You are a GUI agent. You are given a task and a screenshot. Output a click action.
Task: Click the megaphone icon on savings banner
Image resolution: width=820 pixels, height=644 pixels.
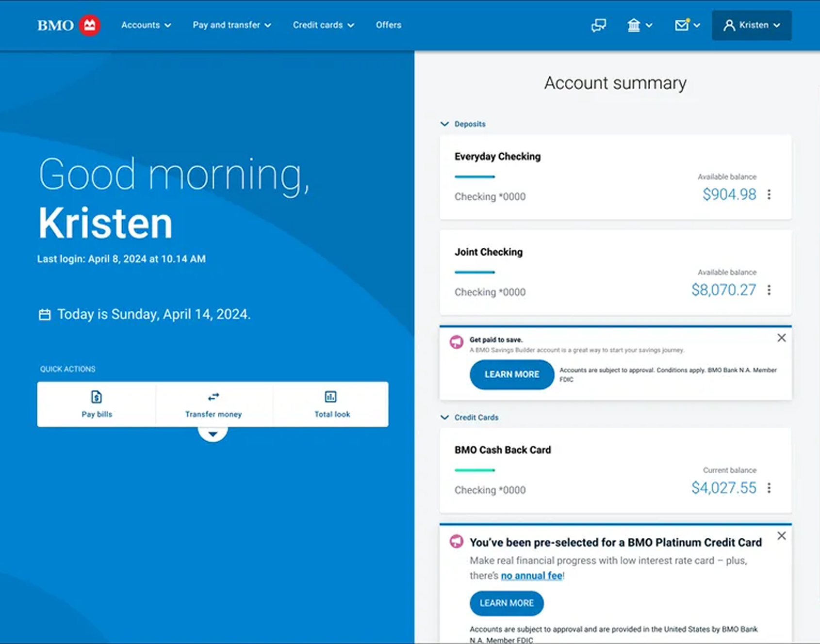click(457, 342)
